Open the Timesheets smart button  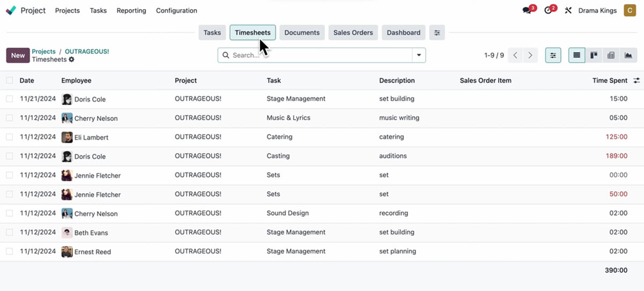253,33
